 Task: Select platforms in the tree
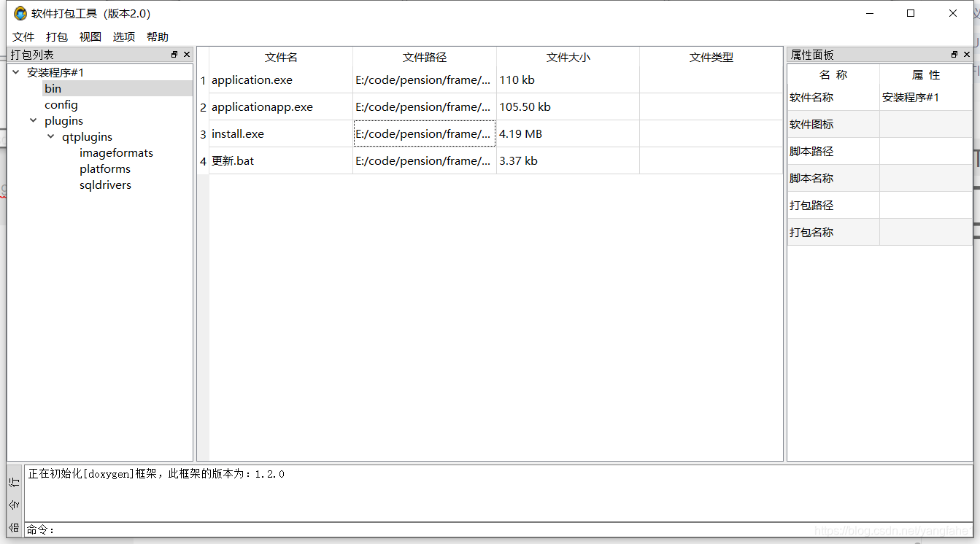105,169
